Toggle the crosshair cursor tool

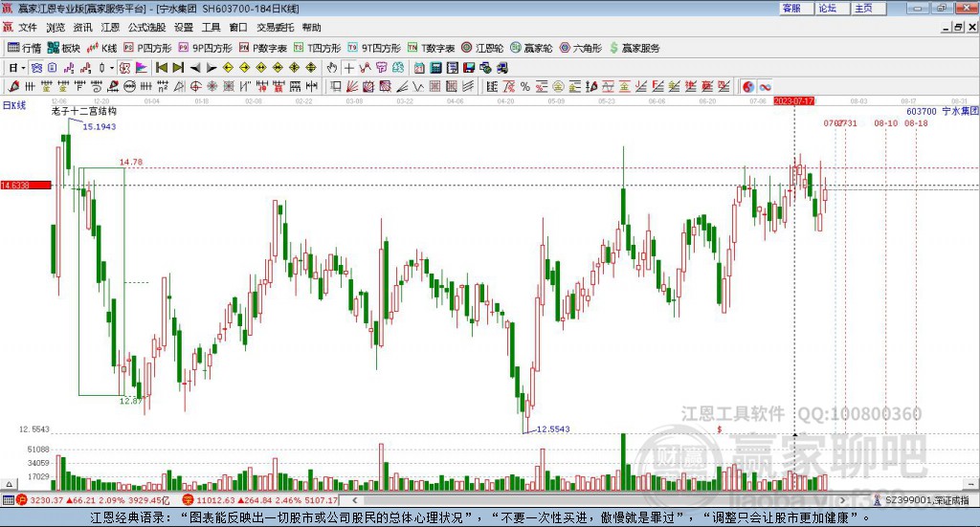pyautogui.click(x=348, y=68)
